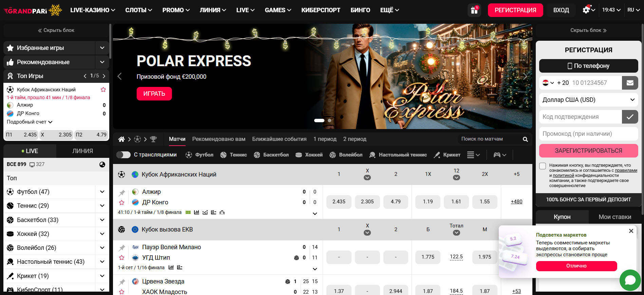Switch to the ЛИНИЯ sidebar tab
Viewport: 644px width, 295px height.
(x=82, y=151)
